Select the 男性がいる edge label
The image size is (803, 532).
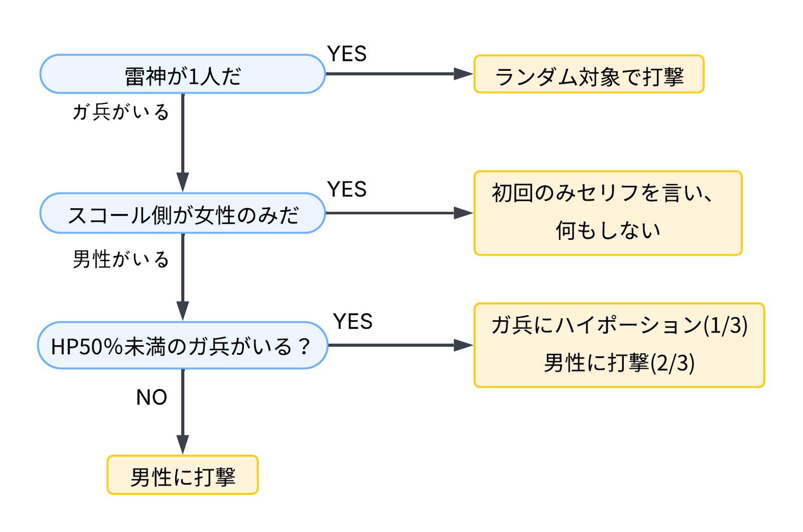[121, 259]
